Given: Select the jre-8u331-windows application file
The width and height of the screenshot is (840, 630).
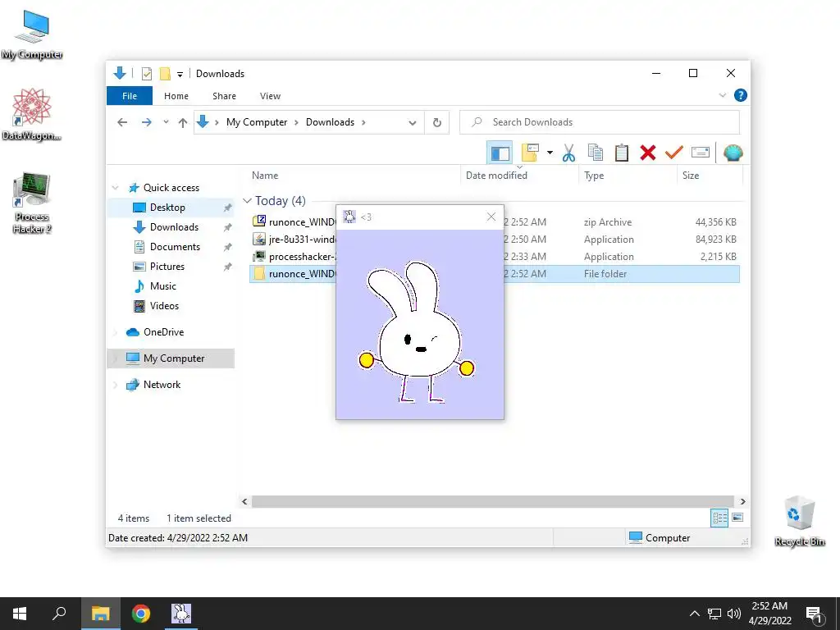Looking at the screenshot, I should click(x=495, y=240).
